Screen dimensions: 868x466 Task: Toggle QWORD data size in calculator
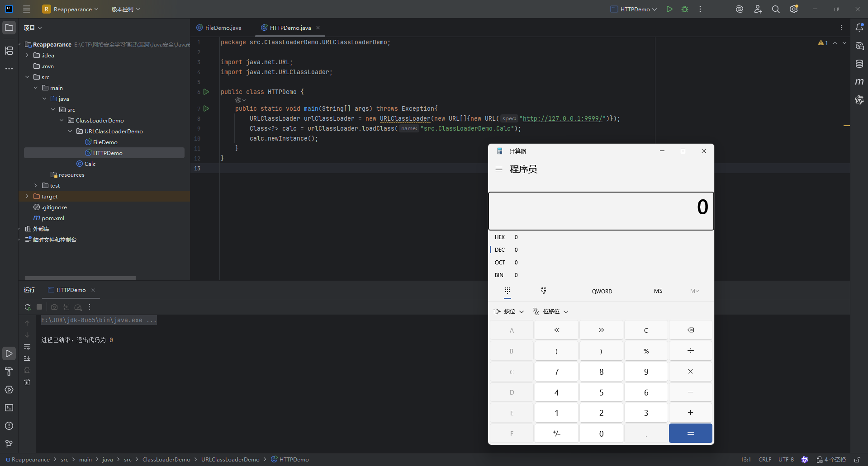tap(602, 292)
